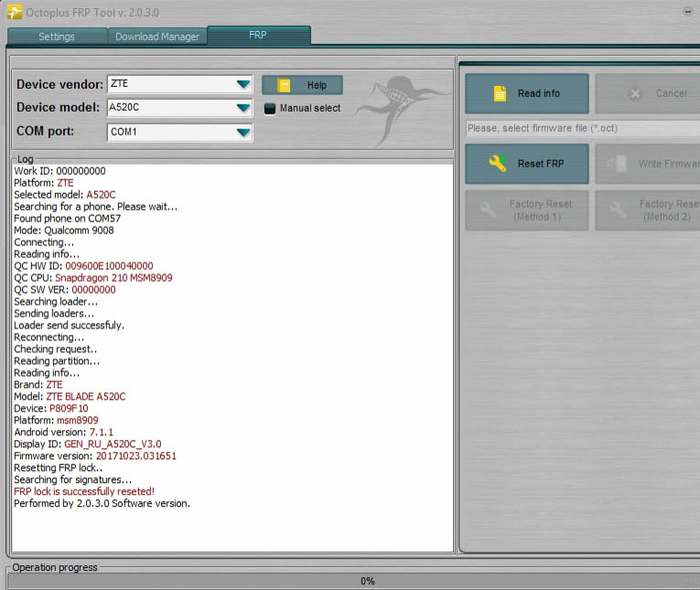Click the 'QC SW VER: 00000000' log line
This screenshot has width=700, height=590.
point(65,290)
